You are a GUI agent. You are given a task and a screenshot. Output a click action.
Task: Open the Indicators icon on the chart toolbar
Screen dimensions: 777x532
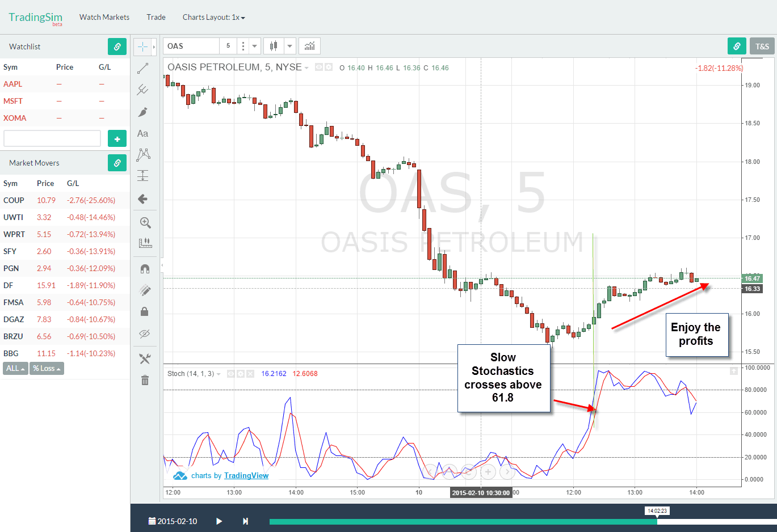[309, 46]
